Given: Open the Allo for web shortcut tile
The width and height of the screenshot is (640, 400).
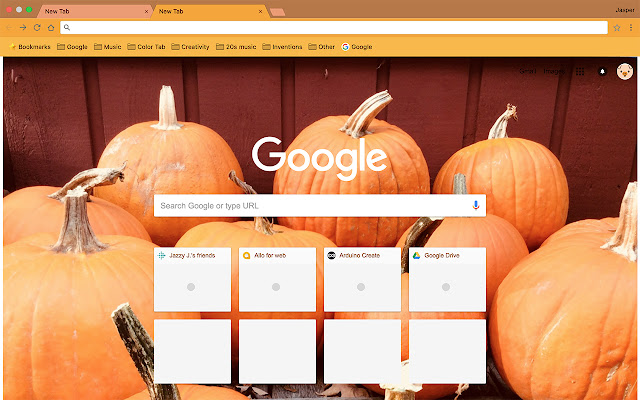Looking at the screenshot, I should [x=277, y=280].
